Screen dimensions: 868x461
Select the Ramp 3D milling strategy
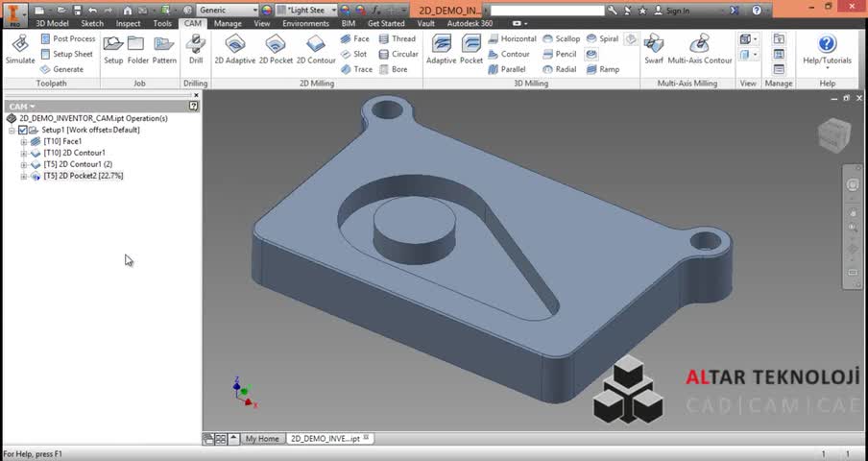point(602,69)
